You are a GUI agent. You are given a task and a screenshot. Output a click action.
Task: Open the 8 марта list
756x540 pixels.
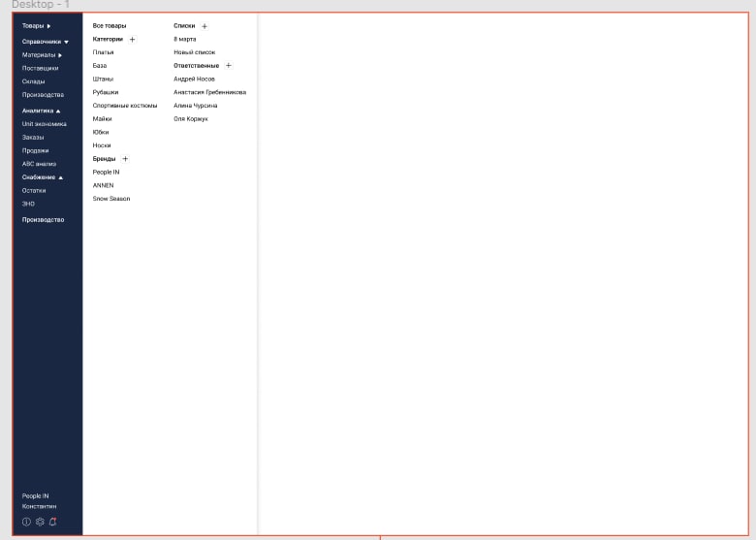[185, 39]
